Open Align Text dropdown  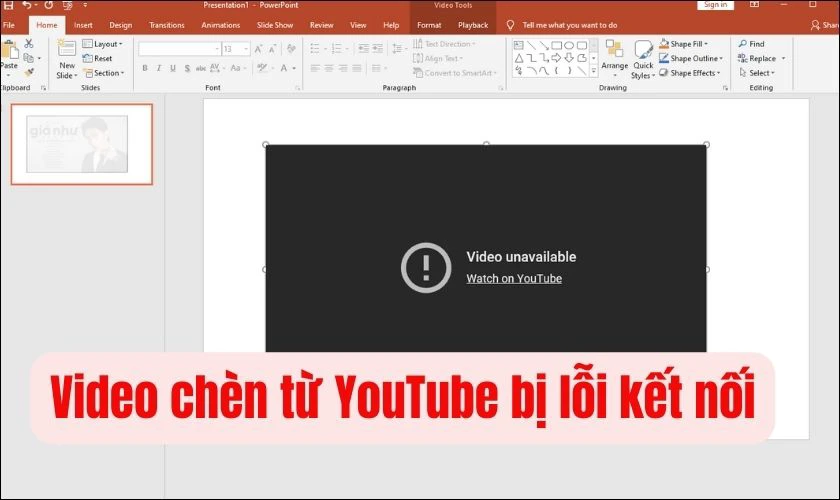click(438, 58)
